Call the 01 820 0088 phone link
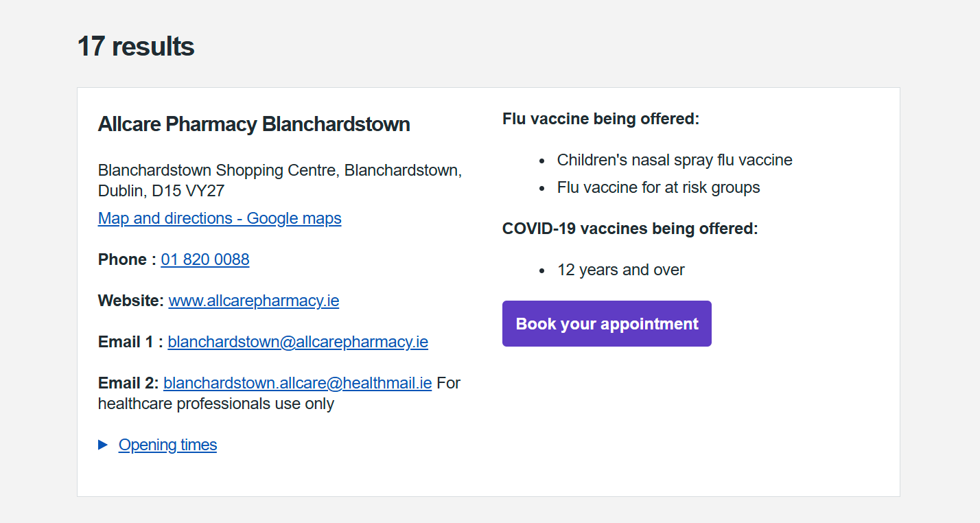This screenshot has height=523, width=980. point(205,259)
